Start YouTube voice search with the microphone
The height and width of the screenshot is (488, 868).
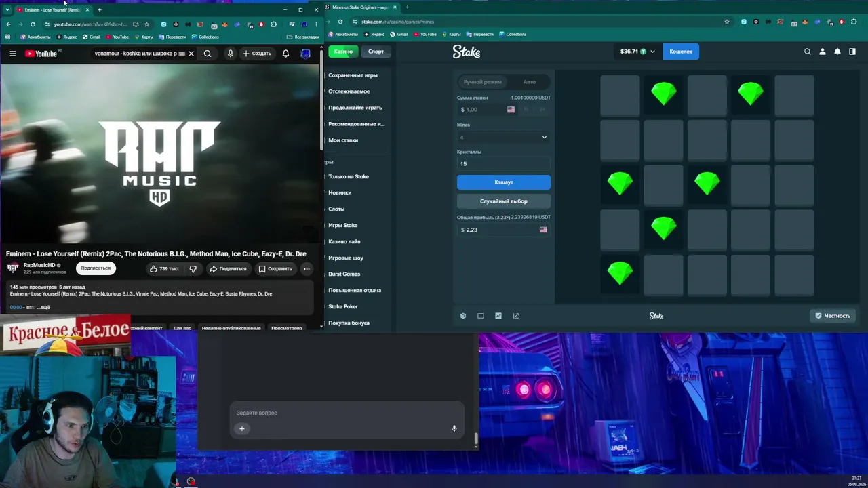(x=231, y=54)
